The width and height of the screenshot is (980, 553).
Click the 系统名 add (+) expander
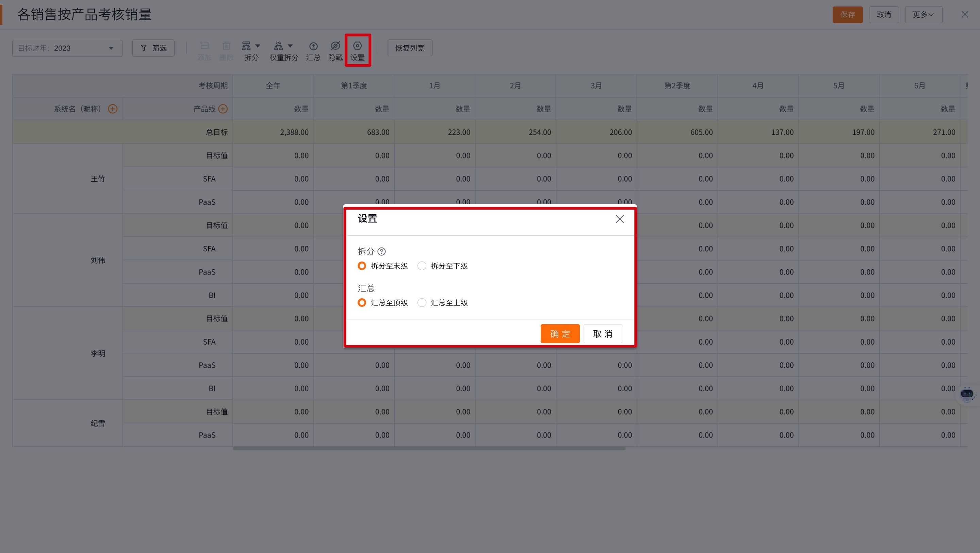[x=113, y=108]
